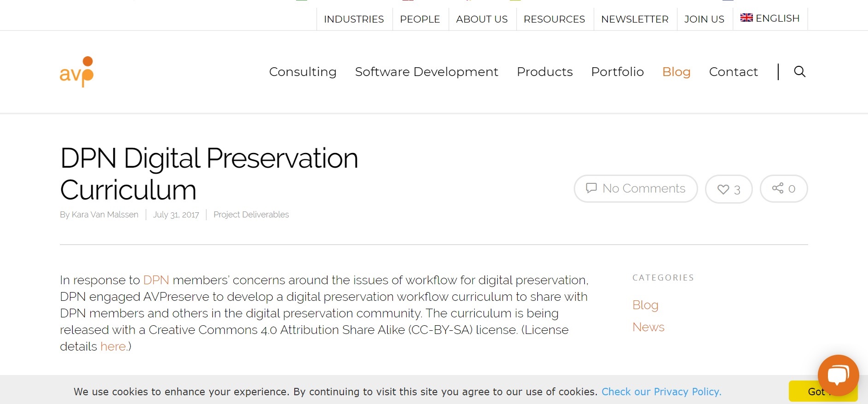
Task: Open the Newsletter link
Action: click(635, 19)
